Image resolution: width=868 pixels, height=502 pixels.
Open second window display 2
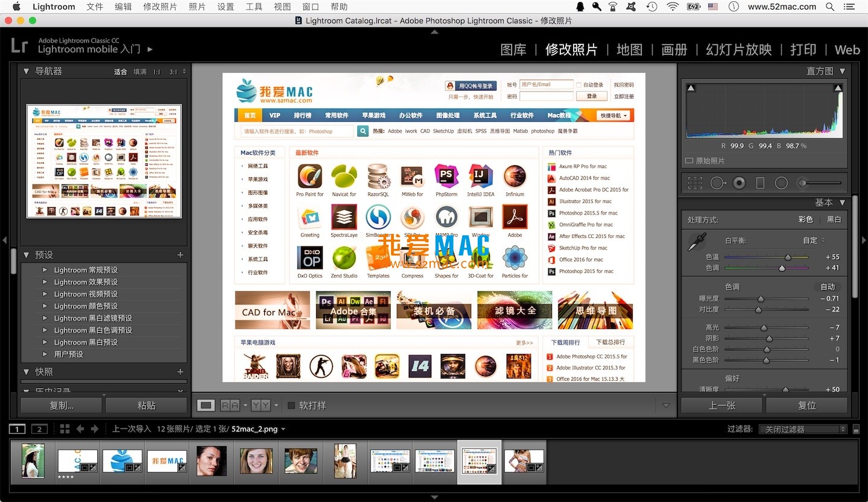(x=39, y=429)
